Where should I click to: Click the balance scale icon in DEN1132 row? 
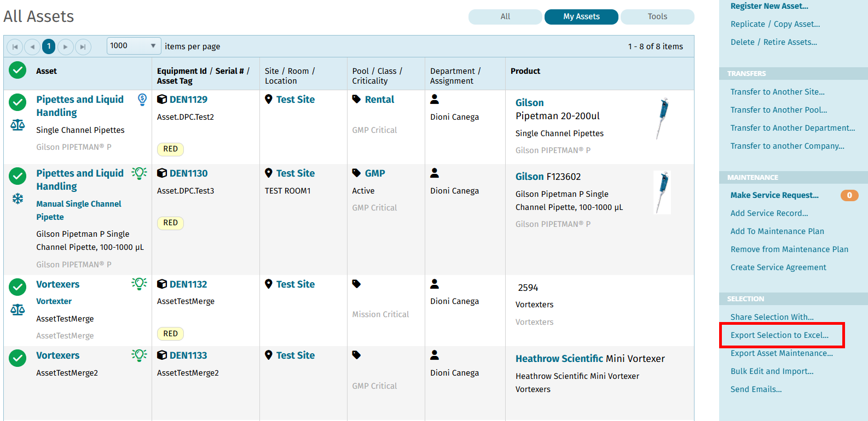18,309
